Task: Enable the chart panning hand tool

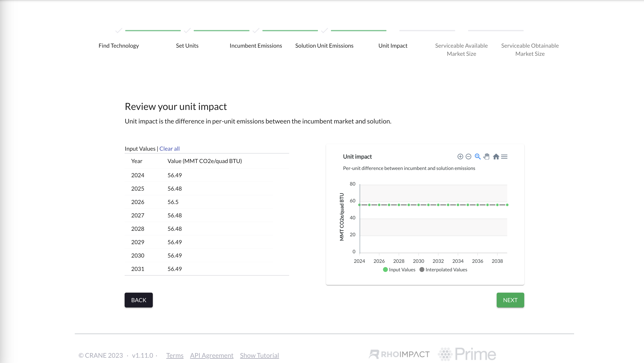Action: click(486, 157)
